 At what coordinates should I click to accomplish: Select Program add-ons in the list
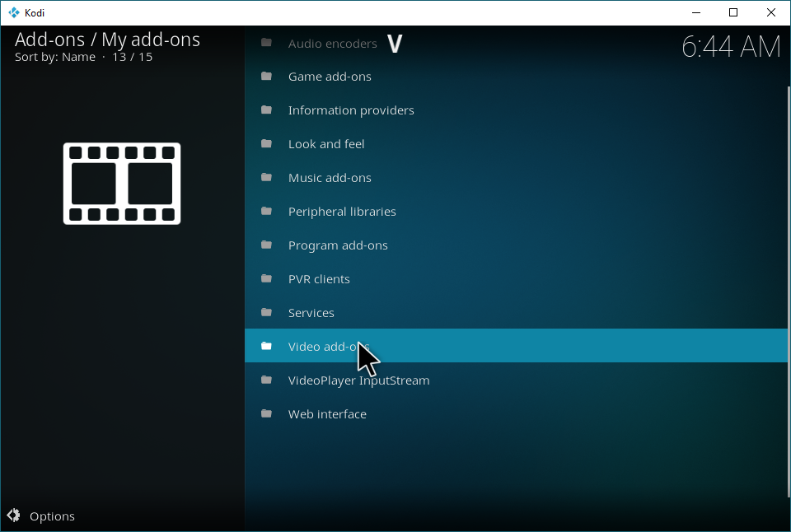click(516, 245)
